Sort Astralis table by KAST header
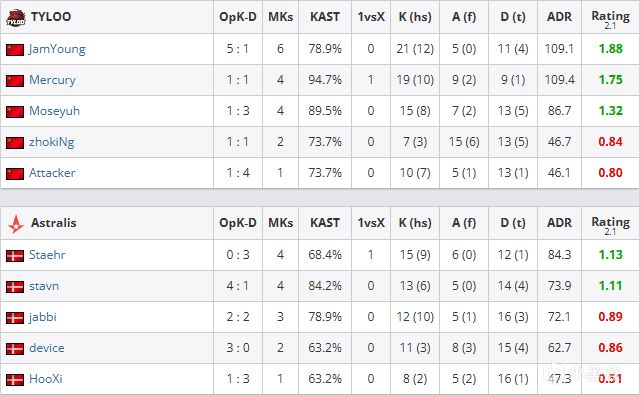 click(325, 223)
